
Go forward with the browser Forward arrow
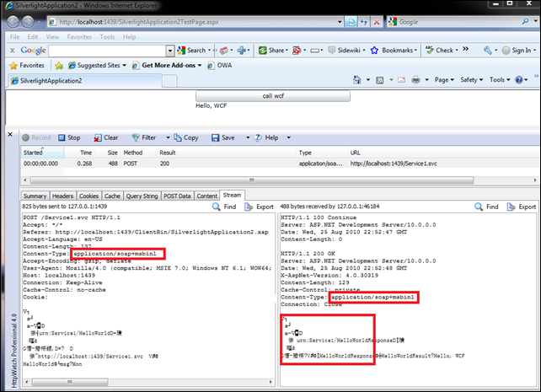click(x=29, y=22)
